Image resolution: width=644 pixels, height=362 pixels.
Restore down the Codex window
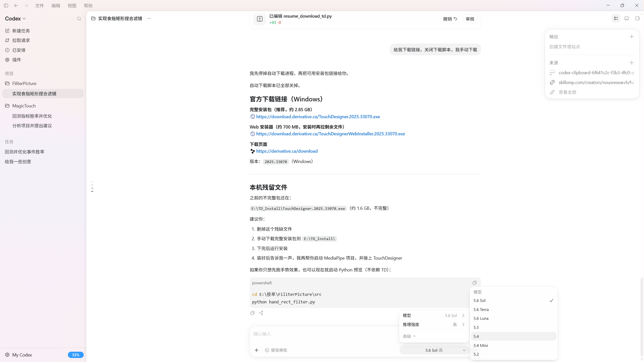(622, 5)
